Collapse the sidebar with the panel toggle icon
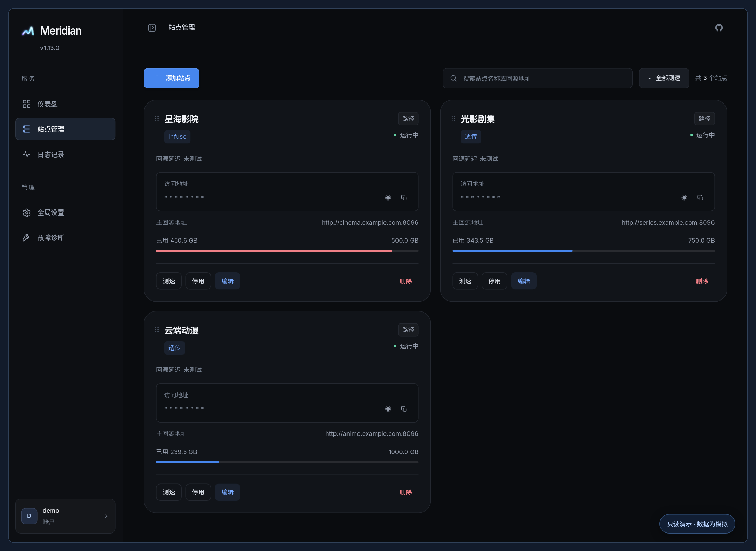 point(152,28)
